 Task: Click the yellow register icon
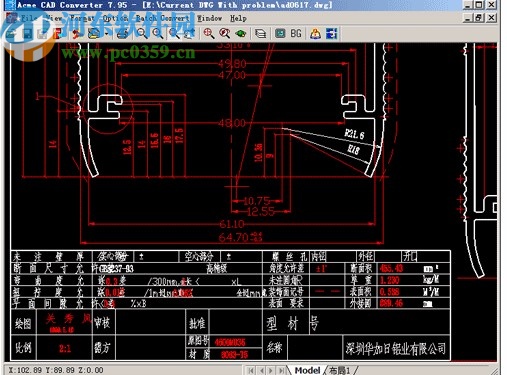pos(315,34)
